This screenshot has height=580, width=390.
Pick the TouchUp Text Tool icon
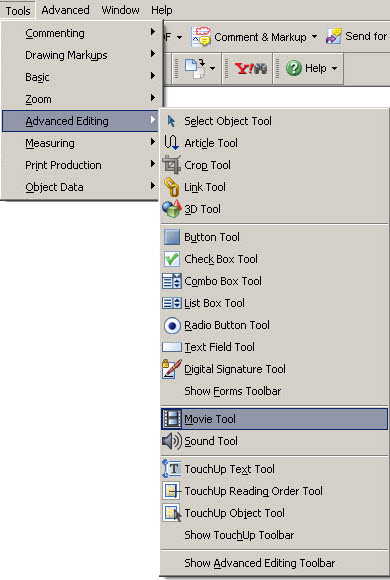[x=172, y=469]
